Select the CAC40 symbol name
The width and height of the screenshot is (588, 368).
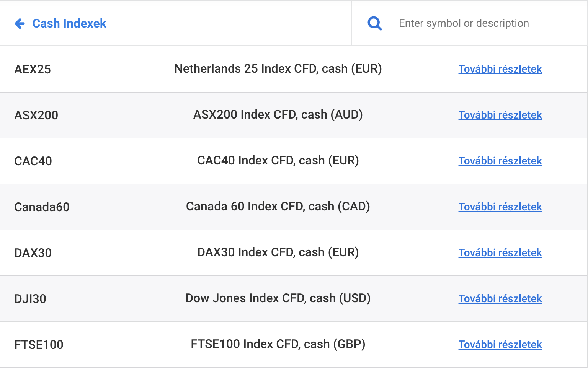pos(33,161)
